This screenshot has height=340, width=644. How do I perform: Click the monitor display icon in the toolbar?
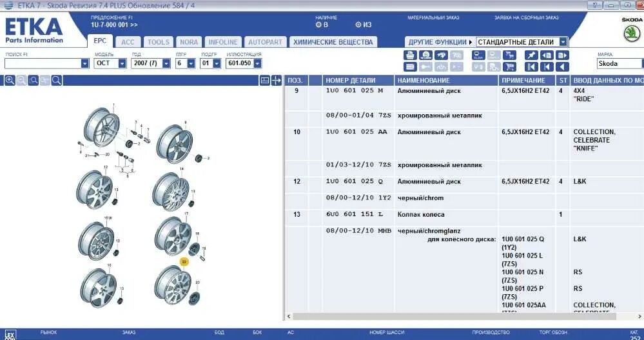coord(478,55)
